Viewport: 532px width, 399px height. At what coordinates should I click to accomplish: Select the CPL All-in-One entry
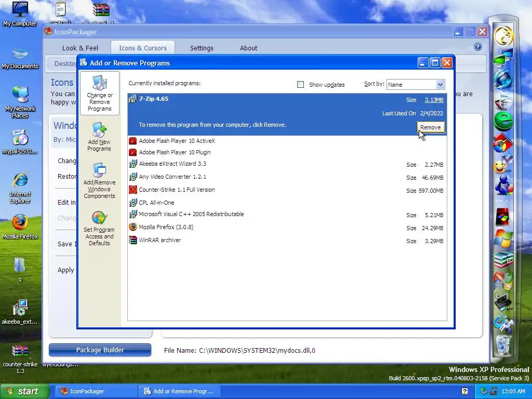[287, 203]
